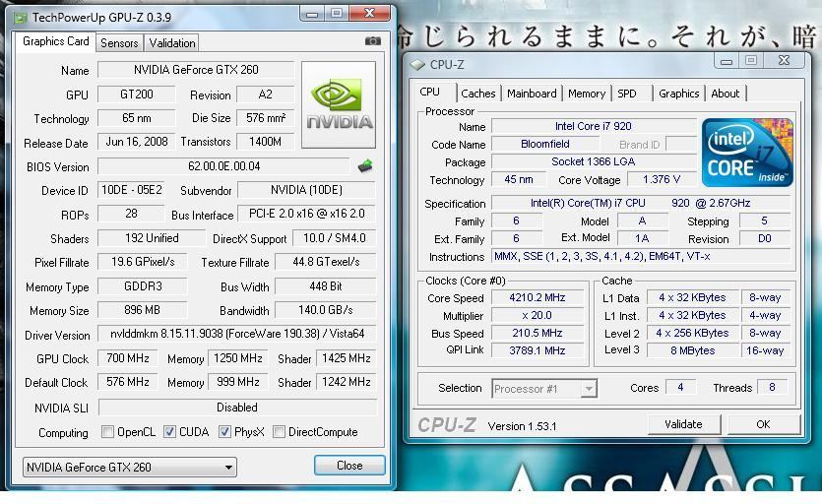This screenshot has width=822, height=504.
Task: Click the Threads value 8
Action: click(772, 388)
